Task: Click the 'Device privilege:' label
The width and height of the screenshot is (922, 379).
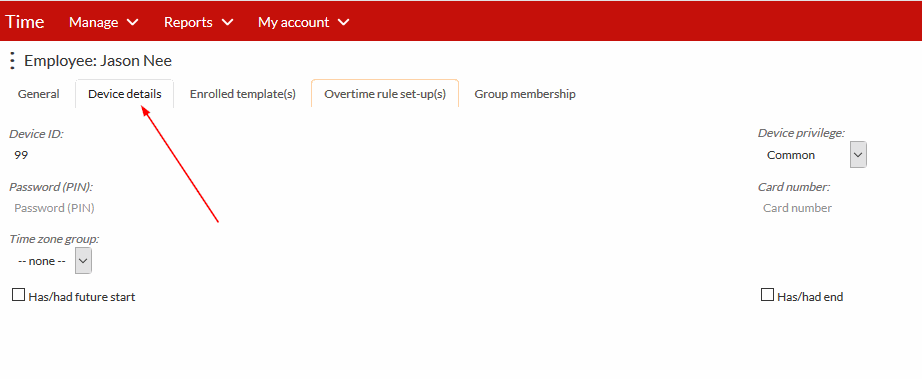Action: pyautogui.click(x=801, y=133)
